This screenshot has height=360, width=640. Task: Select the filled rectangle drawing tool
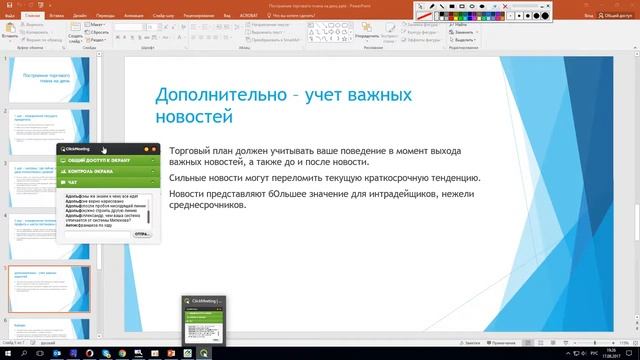[452, 7]
